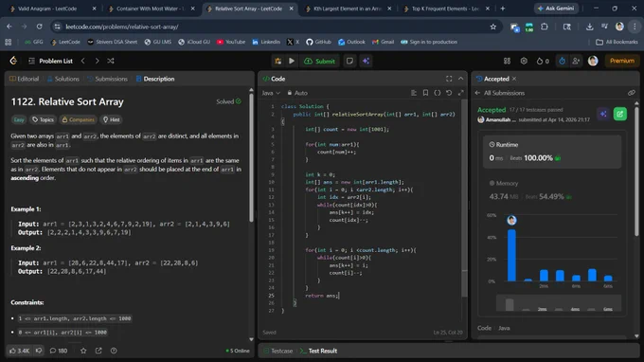The width and height of the screenshot is (644, 362).
Task: Click the Premium button
Action: tap(622, 61)
